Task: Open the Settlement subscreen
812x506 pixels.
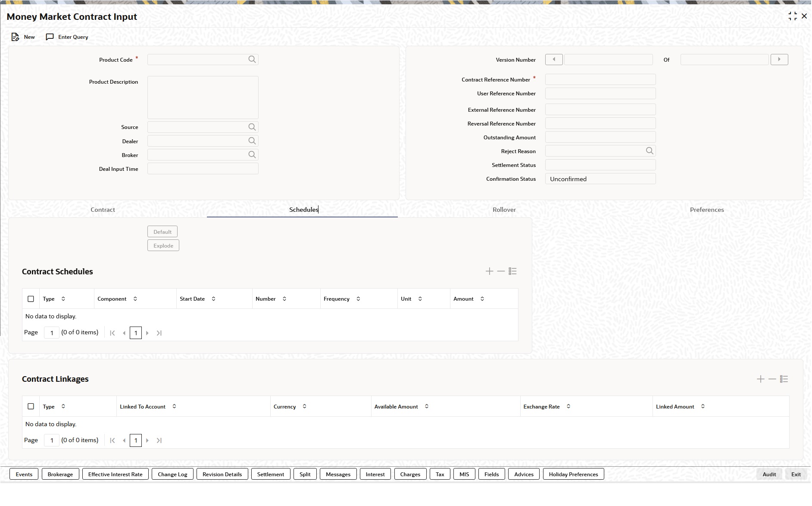Action: pyautogui.click(x=271, y=474)
